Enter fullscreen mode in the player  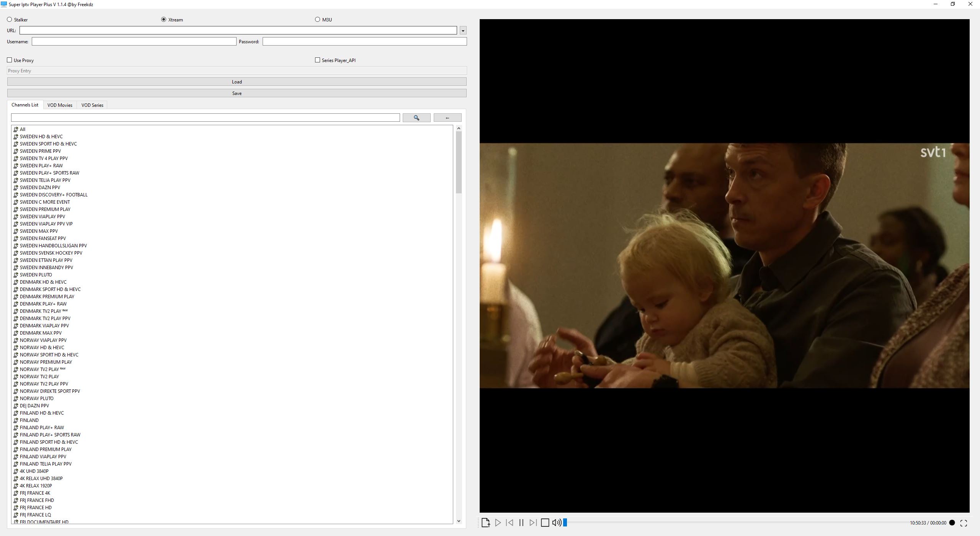point(964,523)
